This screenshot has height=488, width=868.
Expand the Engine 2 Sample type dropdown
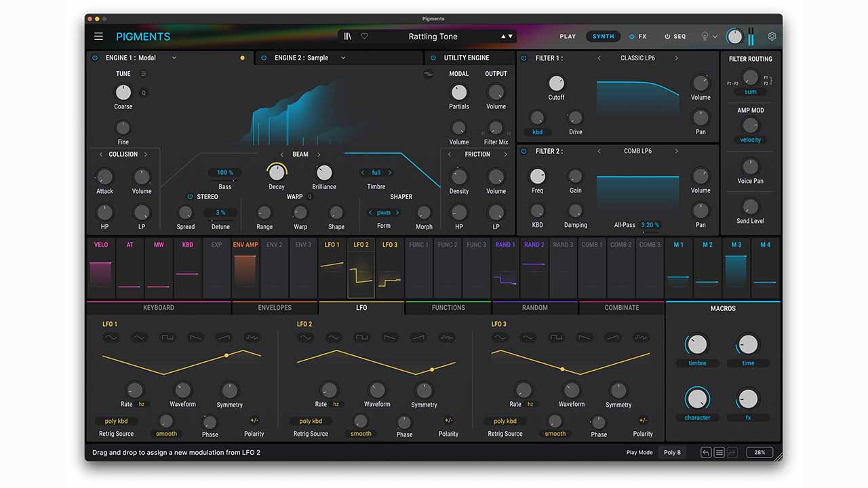(x=343, y=58)
